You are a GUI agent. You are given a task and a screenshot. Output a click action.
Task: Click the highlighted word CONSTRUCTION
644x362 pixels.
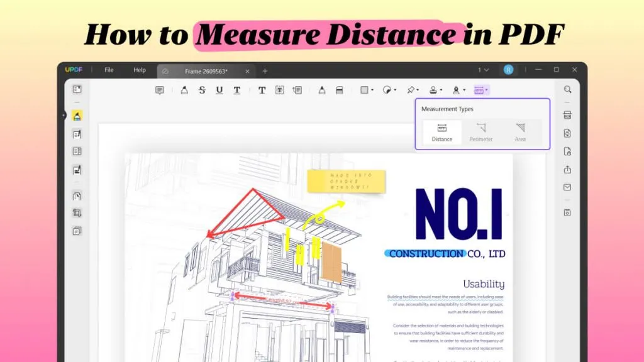[426, 254]
